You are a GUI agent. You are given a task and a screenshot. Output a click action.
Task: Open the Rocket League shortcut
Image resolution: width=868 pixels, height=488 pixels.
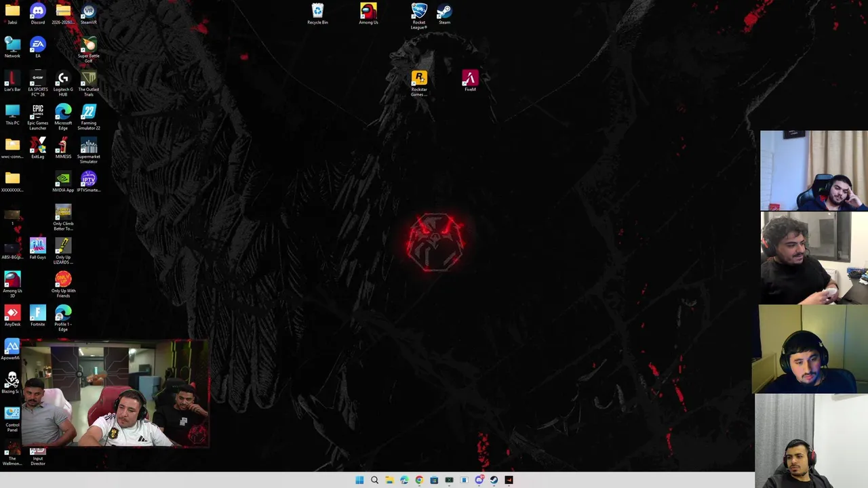click(x=419, y=16)
